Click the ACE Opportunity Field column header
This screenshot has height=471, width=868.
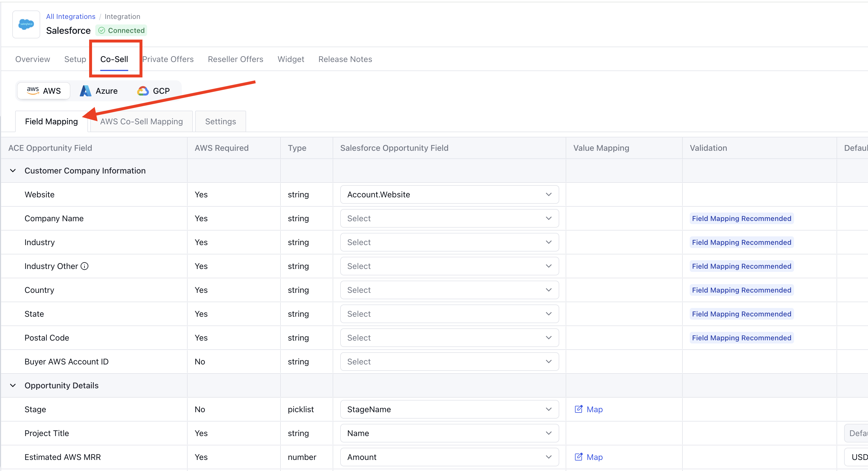(x=50, y=148)
